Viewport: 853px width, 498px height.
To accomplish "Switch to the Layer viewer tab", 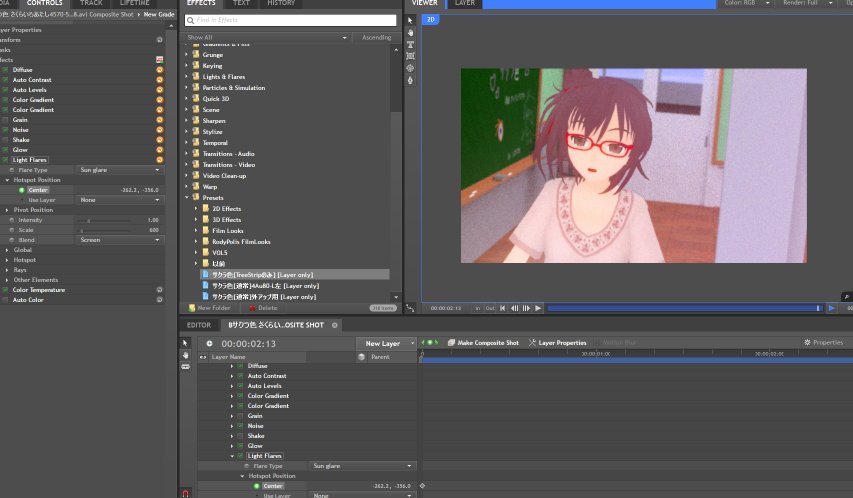I will (x=465, y=3).
